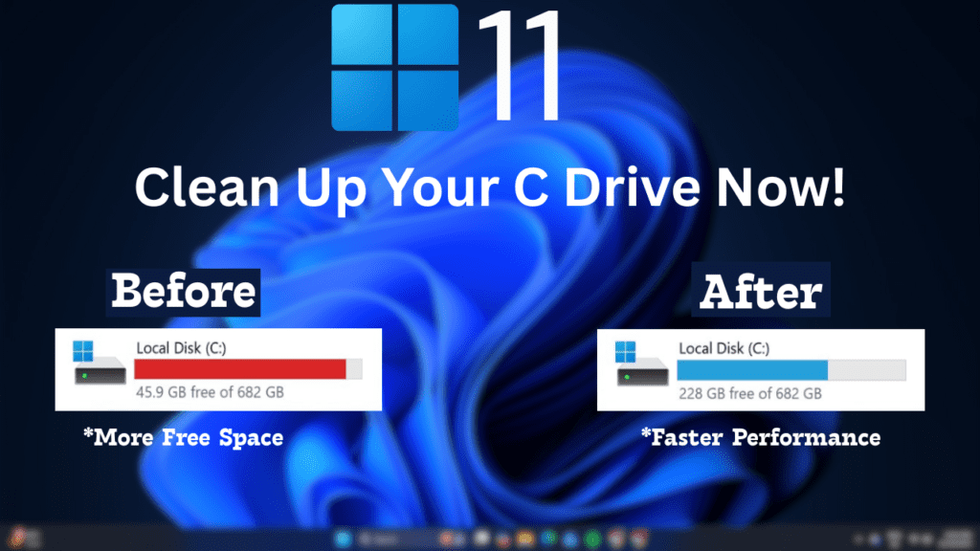Click the large Windows 11 logo
The image size is (980, 551).
(394, 67)
